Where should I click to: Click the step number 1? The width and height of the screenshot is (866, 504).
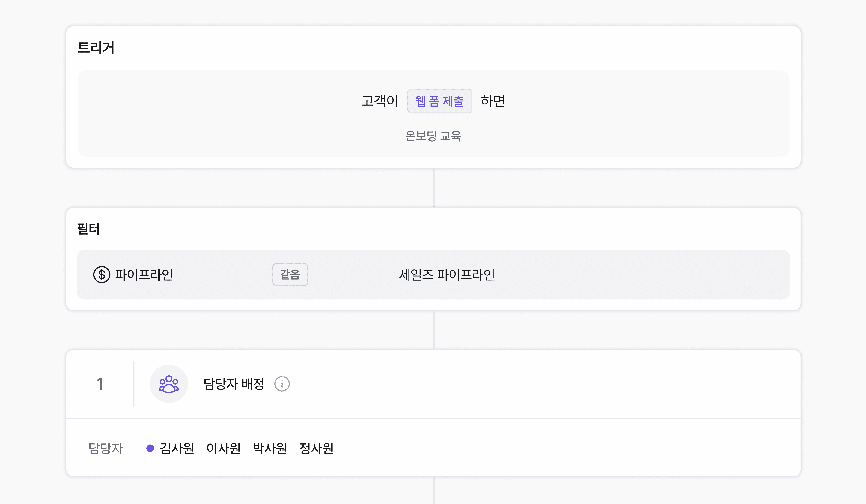(x=100, y=384)
